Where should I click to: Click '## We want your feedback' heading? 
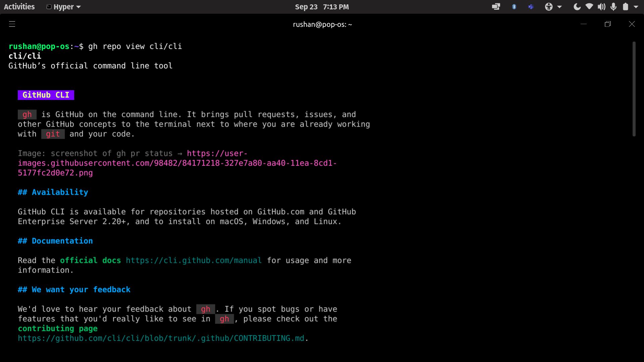pyautogui.click(x=74, y=290)
